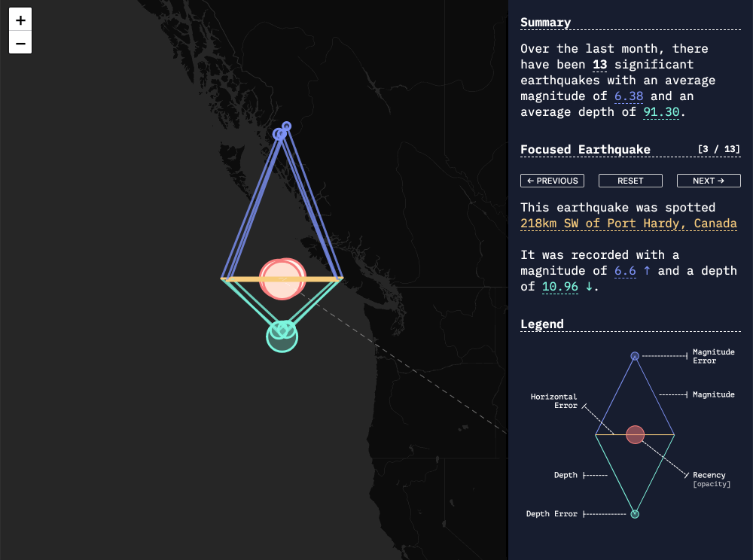Click the blue magnitude error circle in legend
The width and height of the screenshot is (753, 560).
(635, 356)
